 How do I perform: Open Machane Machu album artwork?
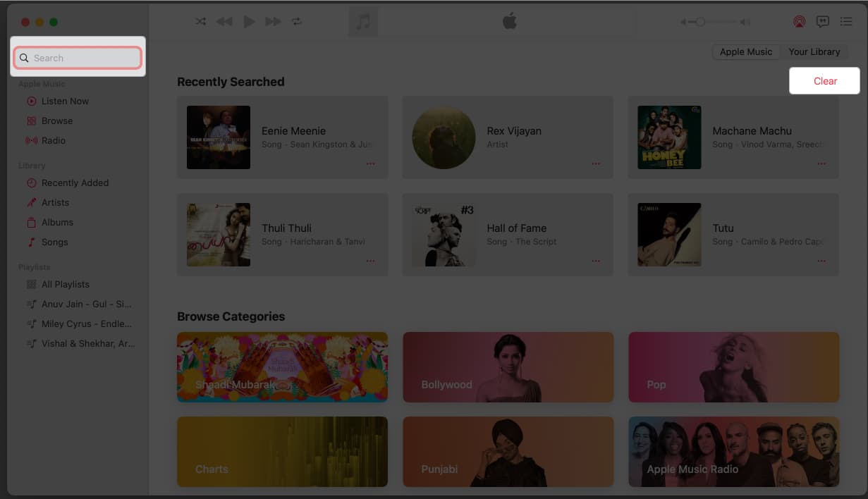pos(669,137)
